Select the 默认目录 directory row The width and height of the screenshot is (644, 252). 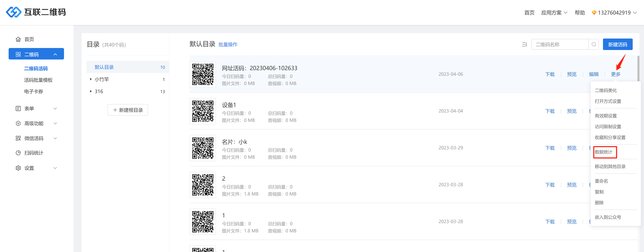point(128,67)
